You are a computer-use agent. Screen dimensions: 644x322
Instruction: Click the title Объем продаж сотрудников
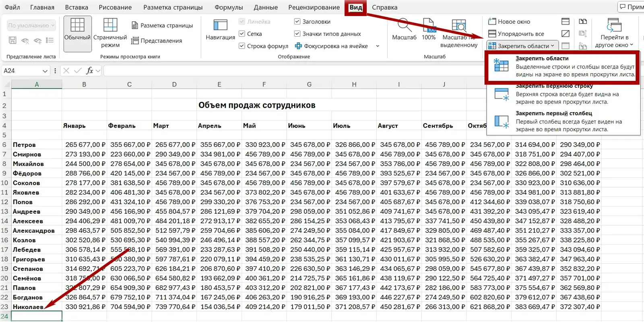[x=257, y=105]
